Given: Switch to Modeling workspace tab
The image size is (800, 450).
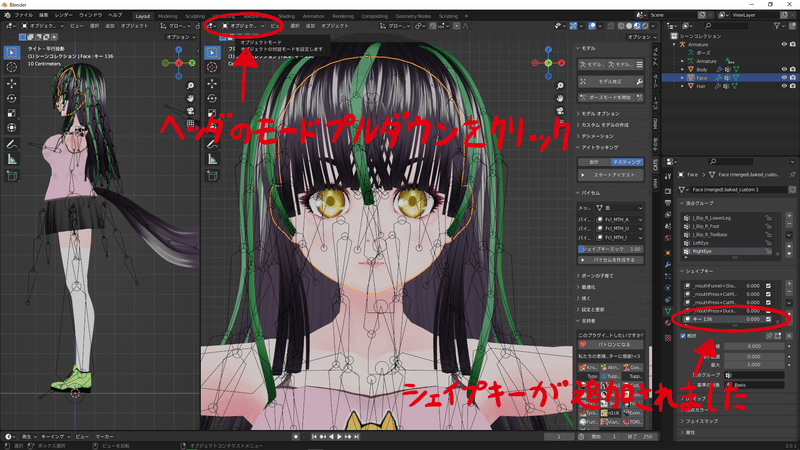Looking at the screenshot, I should pyautogui.click(x=168, y=16).
